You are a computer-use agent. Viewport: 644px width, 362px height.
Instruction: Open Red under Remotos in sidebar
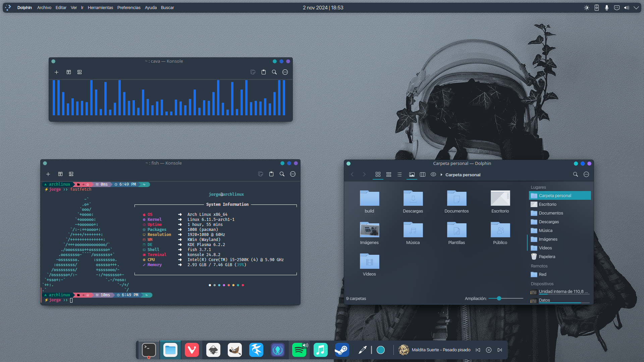(x=560, y=274)
